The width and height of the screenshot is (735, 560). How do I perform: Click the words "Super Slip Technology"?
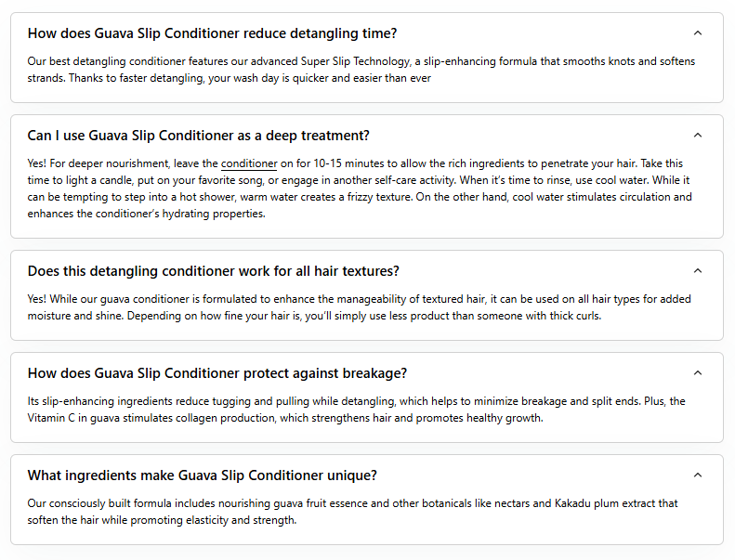361,61
